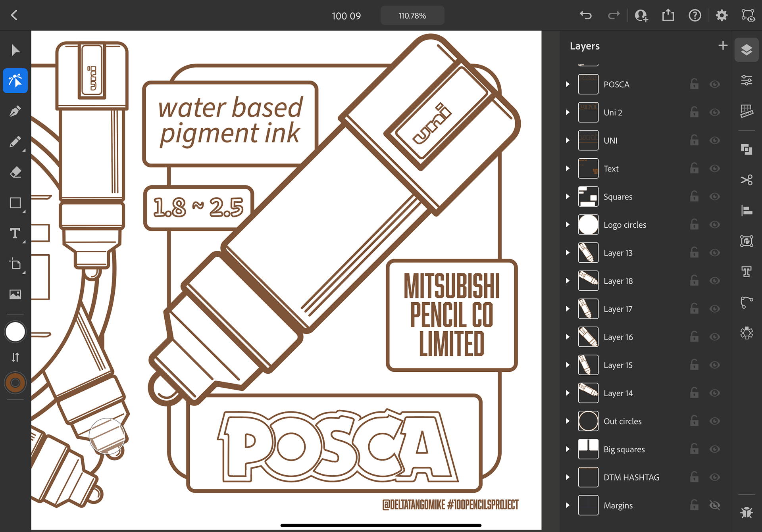Select the Rectangle shape tool

pyautogui.click(x=15, y=203)
